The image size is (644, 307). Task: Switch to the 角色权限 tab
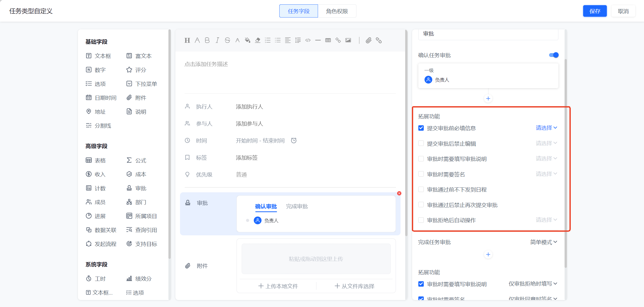click(337, 11)
